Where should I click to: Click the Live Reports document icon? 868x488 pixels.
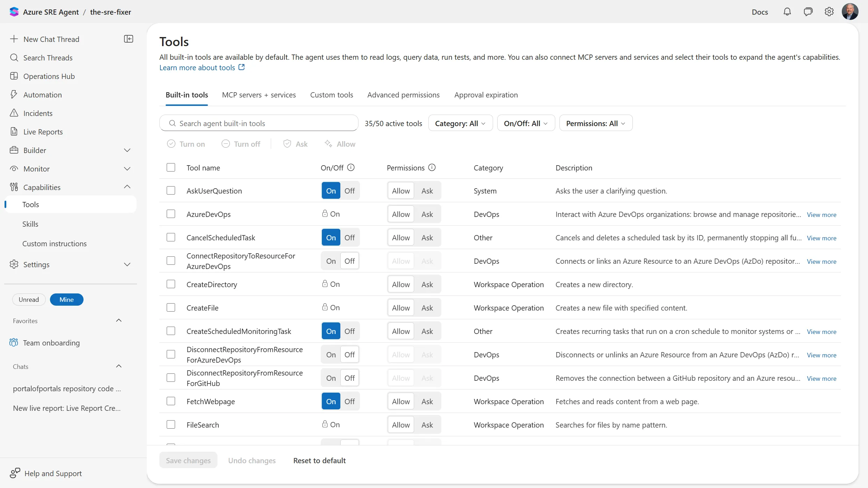click(x=14, y=131)
